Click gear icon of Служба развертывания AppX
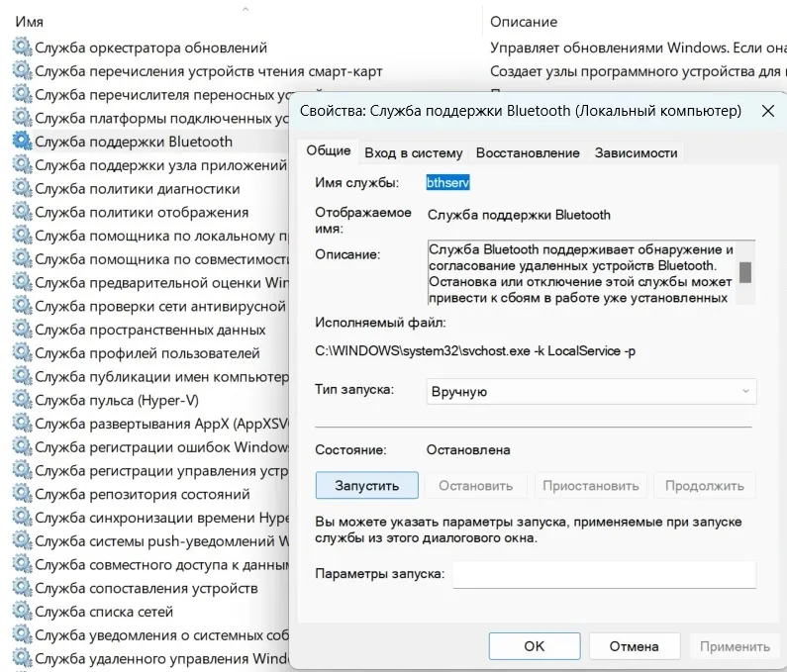 (x=22, y=423)
